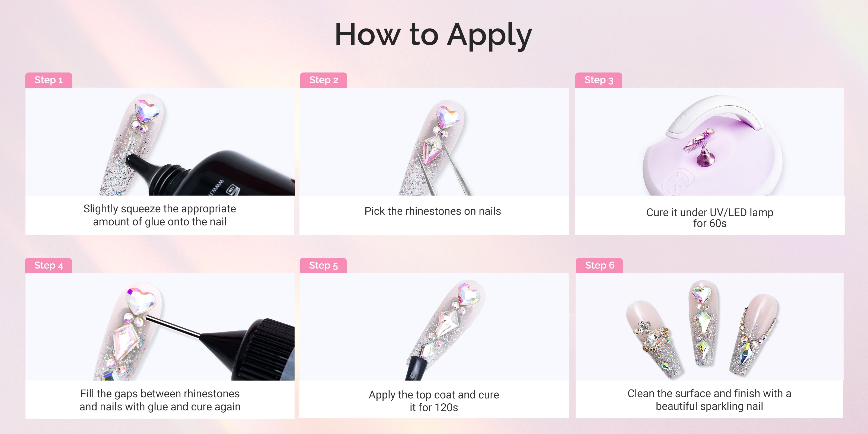The height and width of the screenshot is (434, 868).
Task: Click the caption about squeezing glue onto nail
Action: 160,215
